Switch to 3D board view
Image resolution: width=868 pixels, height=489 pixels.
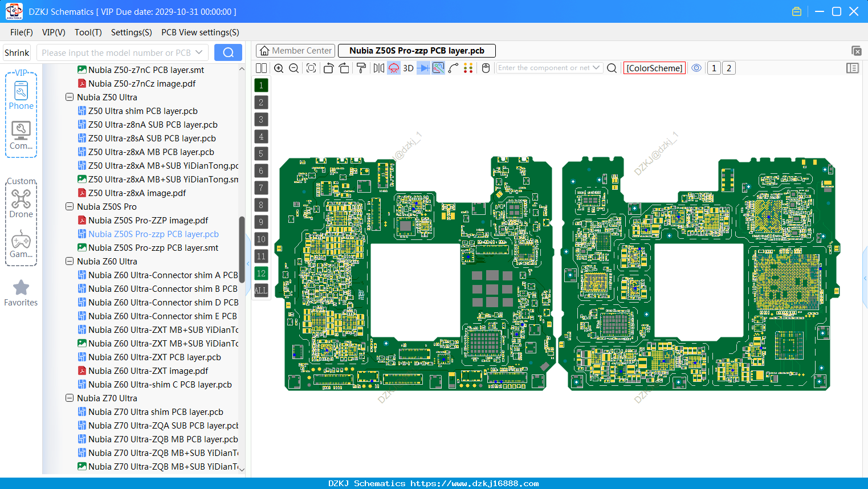[x=409, y=68]
